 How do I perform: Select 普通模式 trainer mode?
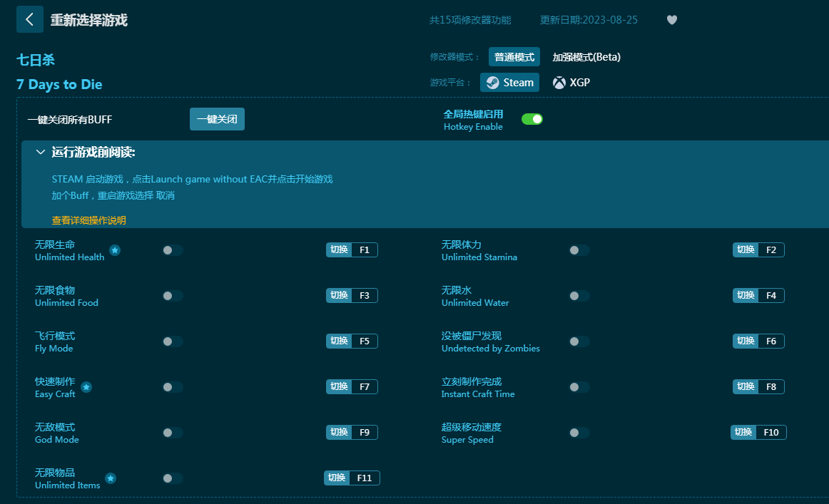(x=514, y=57)
